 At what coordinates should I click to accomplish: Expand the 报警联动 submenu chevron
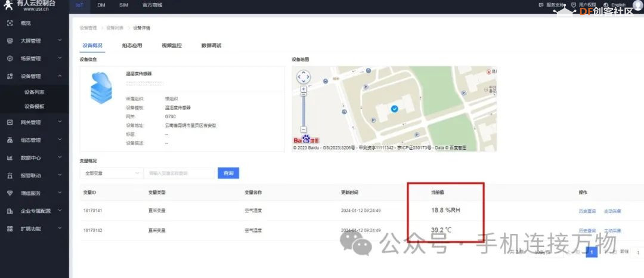[x=60, y=175]
